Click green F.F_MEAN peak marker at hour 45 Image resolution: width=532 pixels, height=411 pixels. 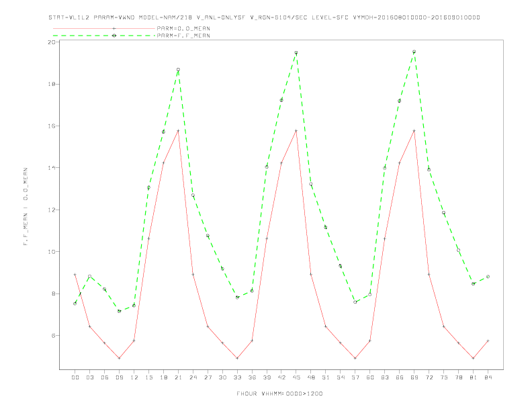[x=296, y=53]
